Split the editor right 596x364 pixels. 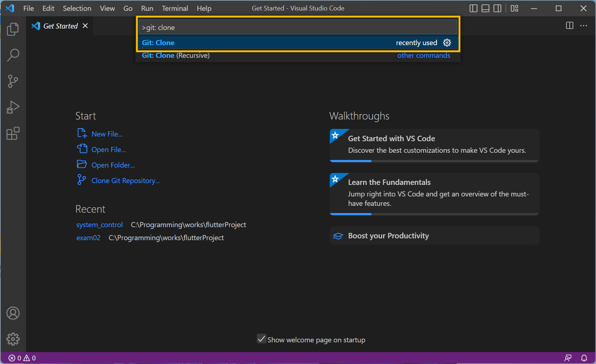[570, 26]
